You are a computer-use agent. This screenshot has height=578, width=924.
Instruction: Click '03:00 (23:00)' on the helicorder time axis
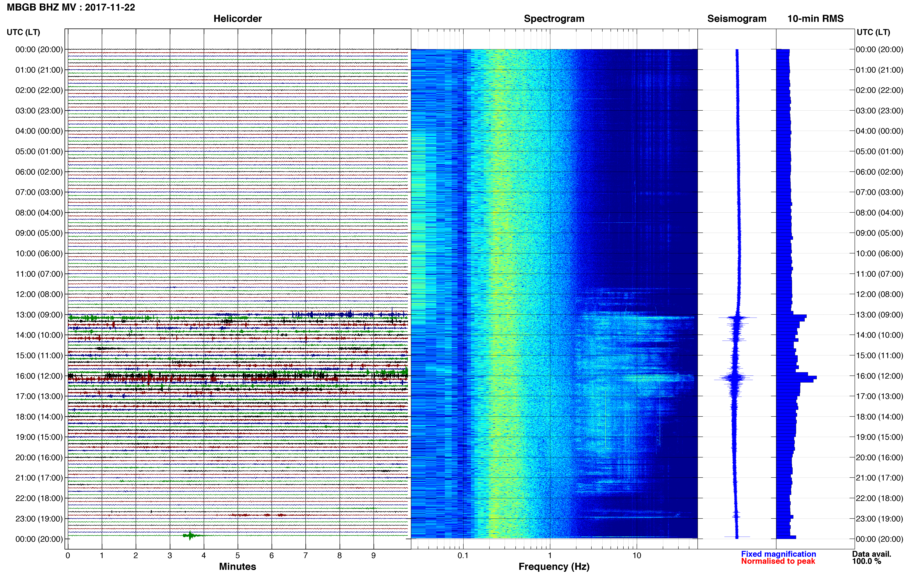pos(39,111)
